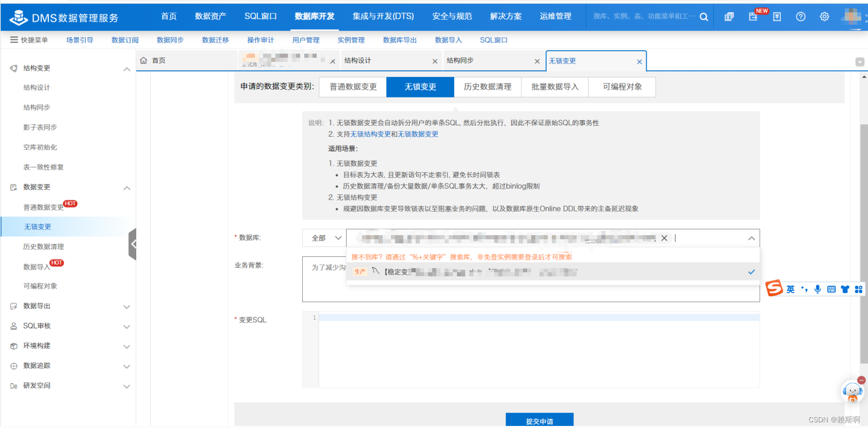Close the 结构设计 tab
The height and width of the screenshot is (428, 868).
[x=435, y=61]
